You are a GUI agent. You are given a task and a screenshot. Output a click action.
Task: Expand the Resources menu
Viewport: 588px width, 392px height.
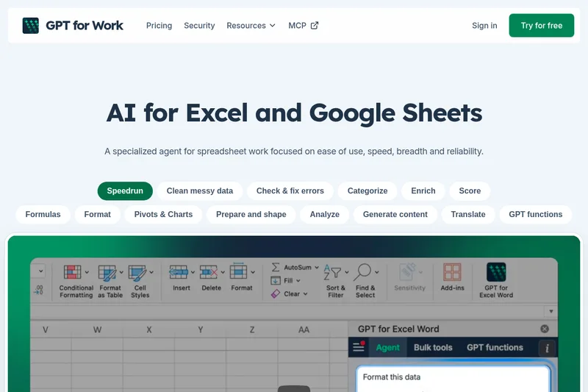251,26
